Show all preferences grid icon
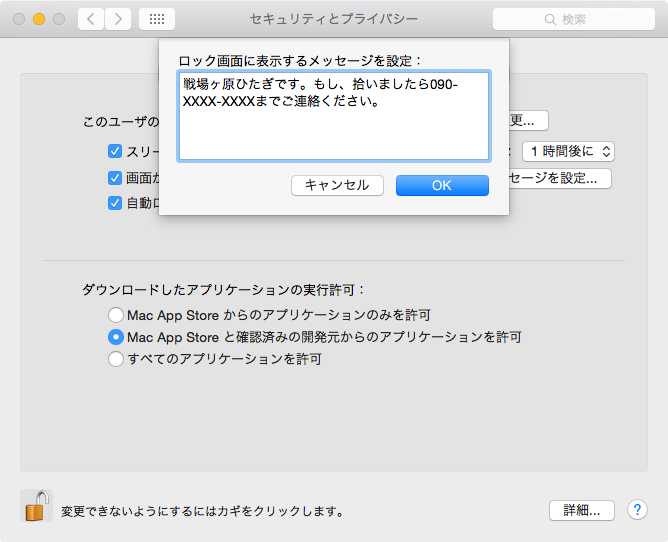 coord(157,19)
